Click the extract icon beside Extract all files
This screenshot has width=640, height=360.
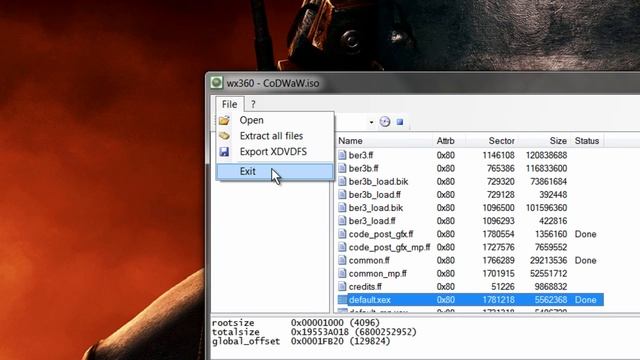[224, 136]
